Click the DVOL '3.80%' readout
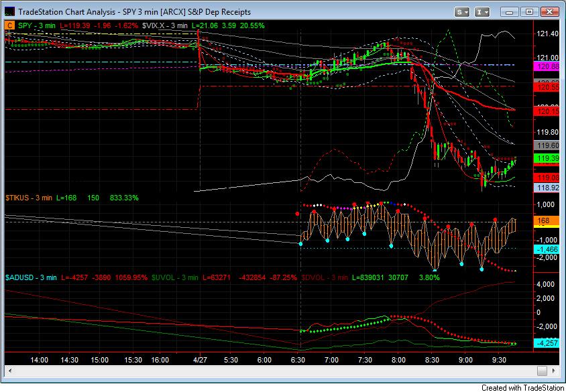Screen dimensions: 566x392 tap(429, 277)
